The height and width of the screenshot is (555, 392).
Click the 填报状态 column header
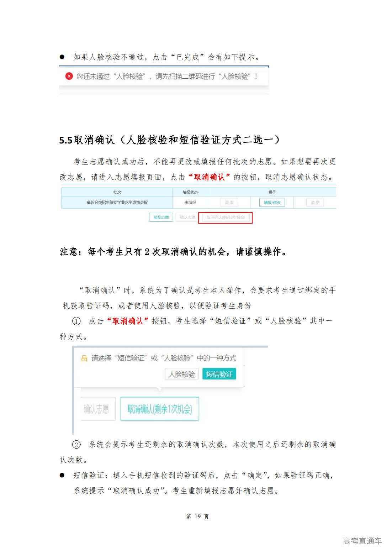click(190, 192)
